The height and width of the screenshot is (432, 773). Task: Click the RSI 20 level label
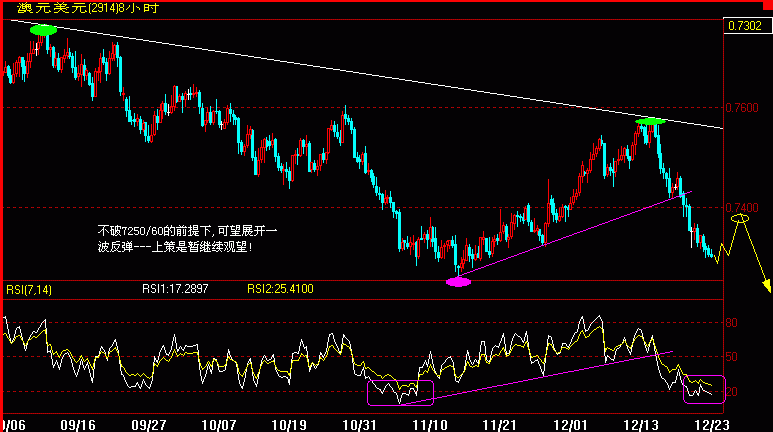pos(732,392)
